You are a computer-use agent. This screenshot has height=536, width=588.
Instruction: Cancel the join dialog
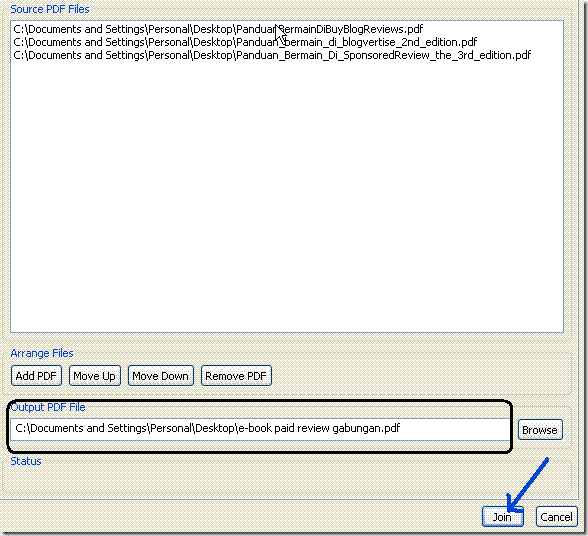pos(556,516)
